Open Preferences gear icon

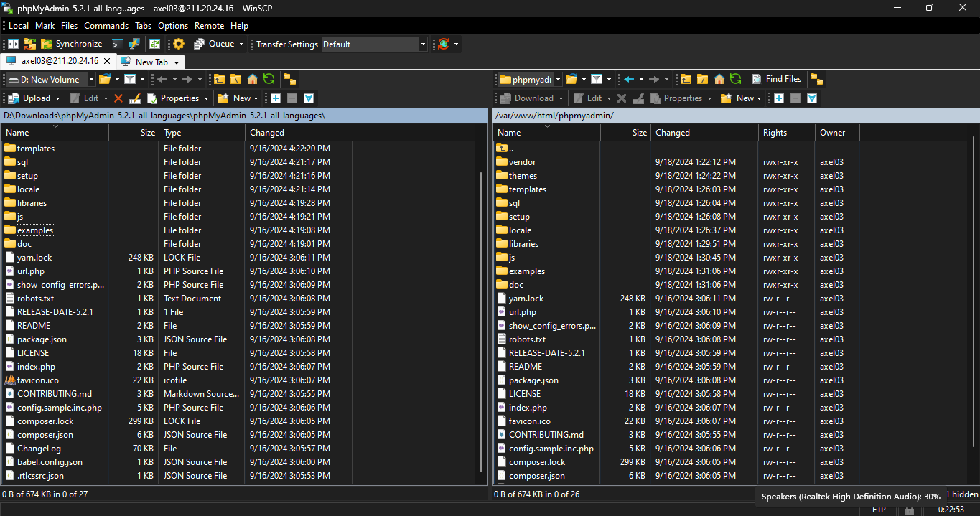pyautogui.click(x=179, y=44)
